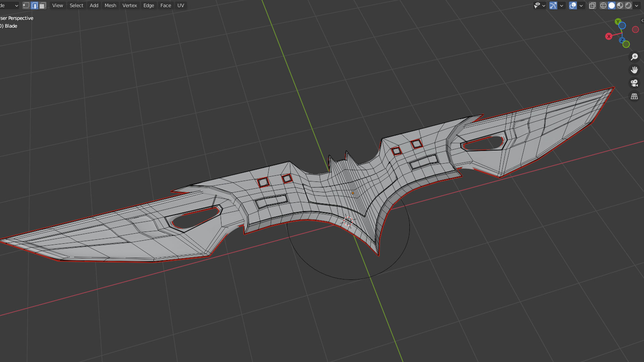Click the 3D cursor in the viewport
This screenshot has width=644, height=362.
pyautogui.click(x=348, y=221)
